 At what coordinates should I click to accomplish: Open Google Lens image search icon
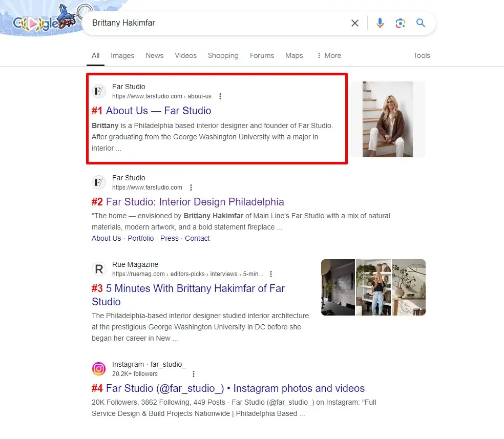click(400, 23)
